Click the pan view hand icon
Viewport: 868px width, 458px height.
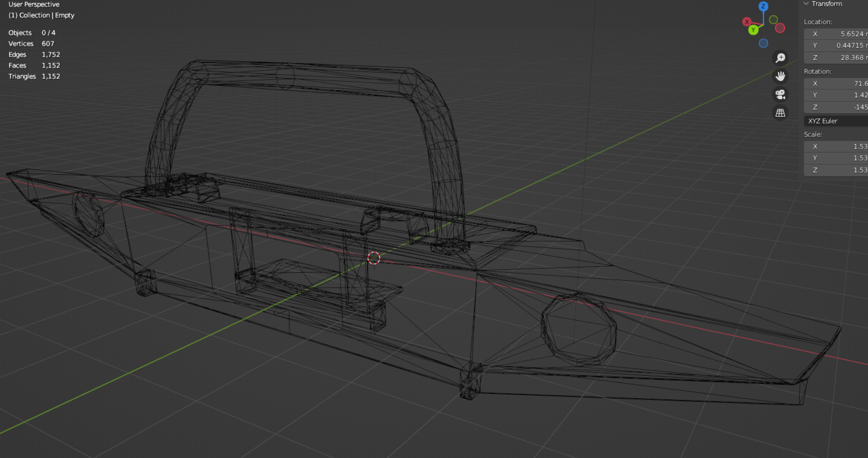pyautogui.click(x=780, y=76)
